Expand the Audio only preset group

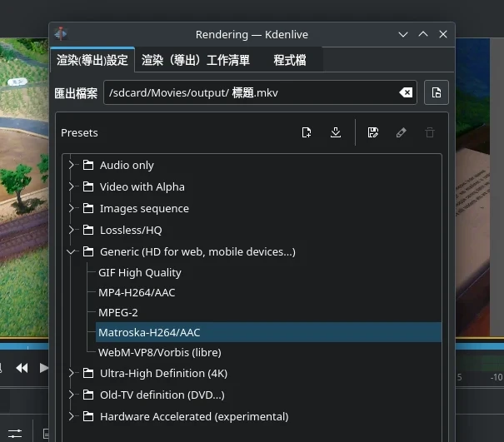pyautogui.click(x=72, y=165)
